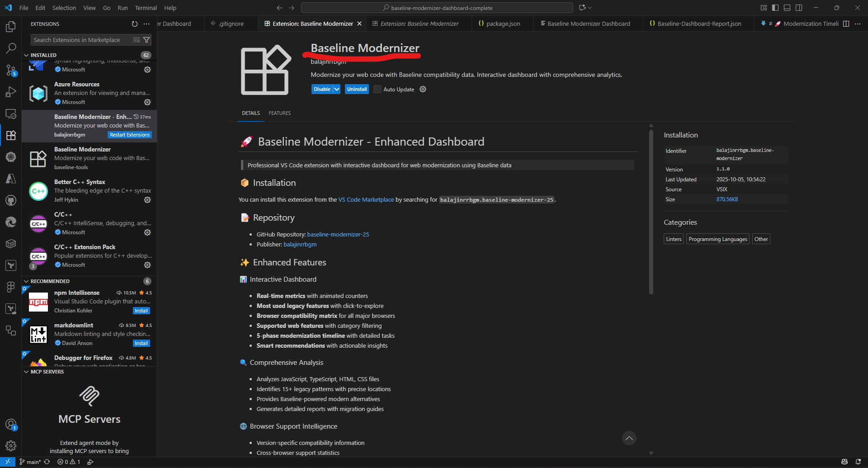Open GitHub view in activity bar
868x468 pixels.
[11, 200]
